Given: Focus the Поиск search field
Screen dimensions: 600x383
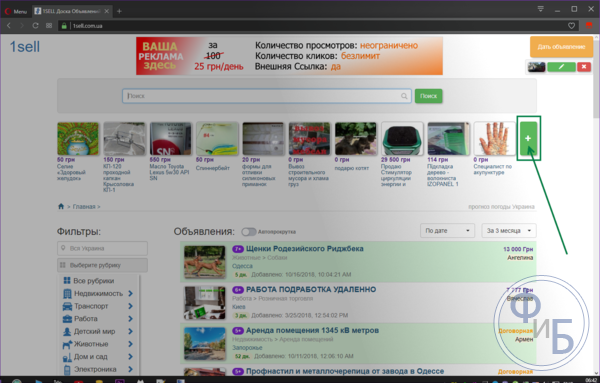Looking at the screenshot, I should [267, 96].
